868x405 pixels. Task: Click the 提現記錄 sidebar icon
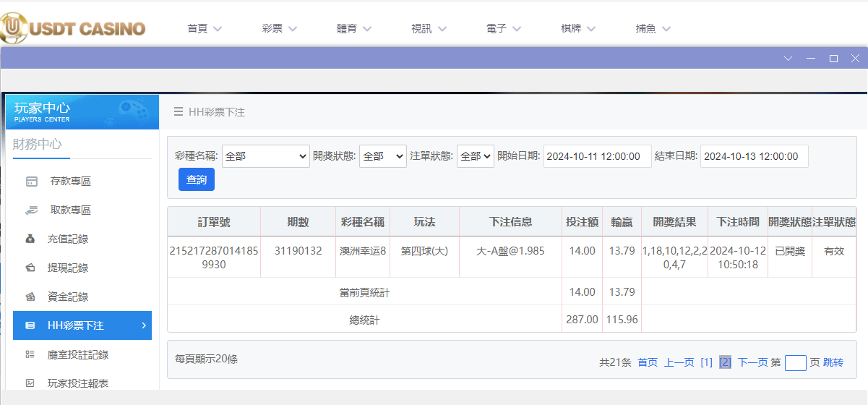[x=30, y=268]
